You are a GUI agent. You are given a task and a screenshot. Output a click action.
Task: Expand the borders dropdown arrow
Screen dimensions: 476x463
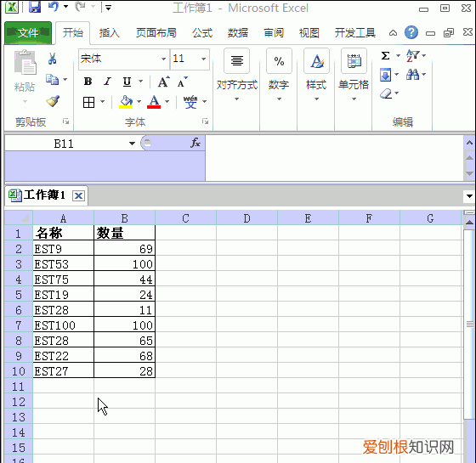coord(103,102)
